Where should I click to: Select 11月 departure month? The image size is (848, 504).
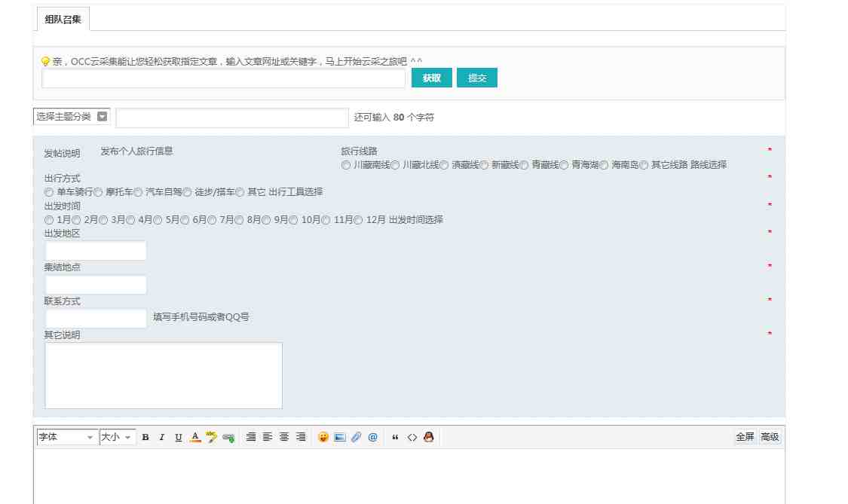tap(326, 220)
